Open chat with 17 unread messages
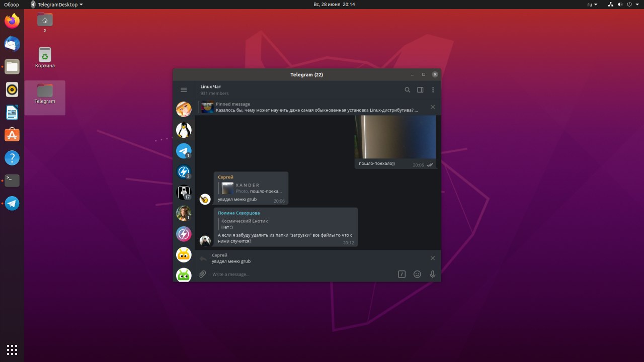 184,193
